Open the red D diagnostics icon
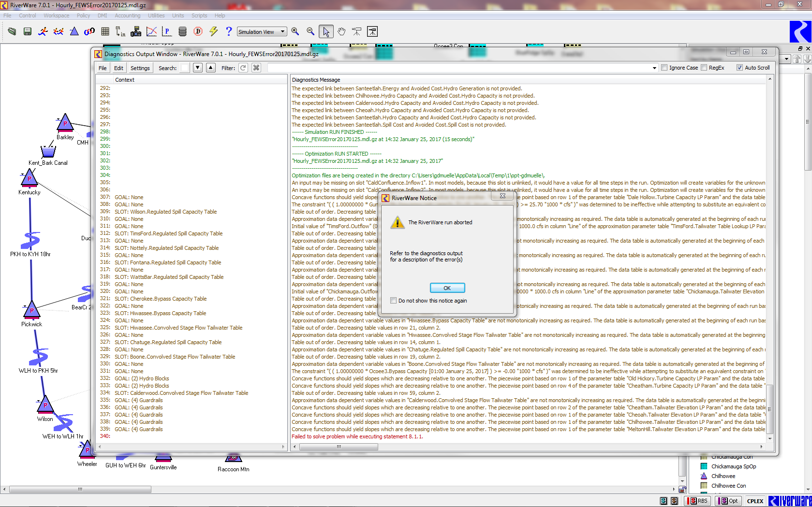812x507 pixels. point(198,31)
